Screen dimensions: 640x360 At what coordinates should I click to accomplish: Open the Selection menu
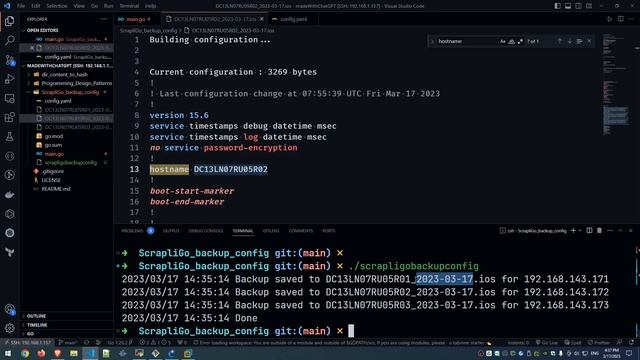(x=56, y=6)
